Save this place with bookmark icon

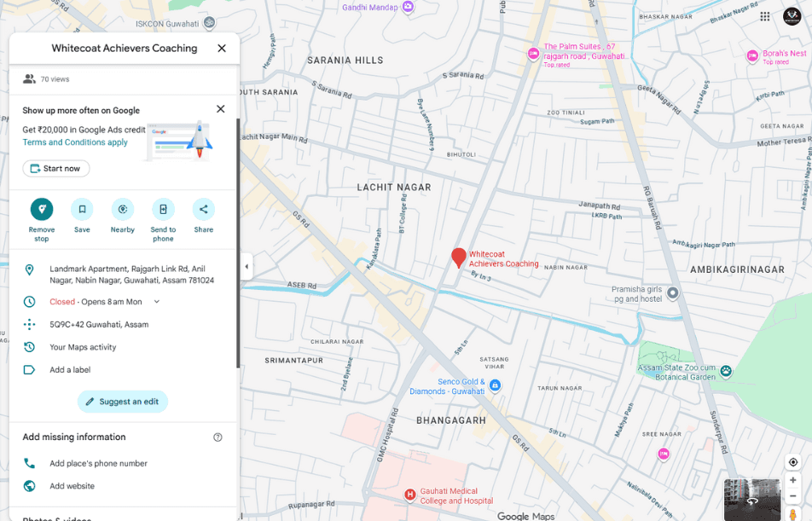82,209
